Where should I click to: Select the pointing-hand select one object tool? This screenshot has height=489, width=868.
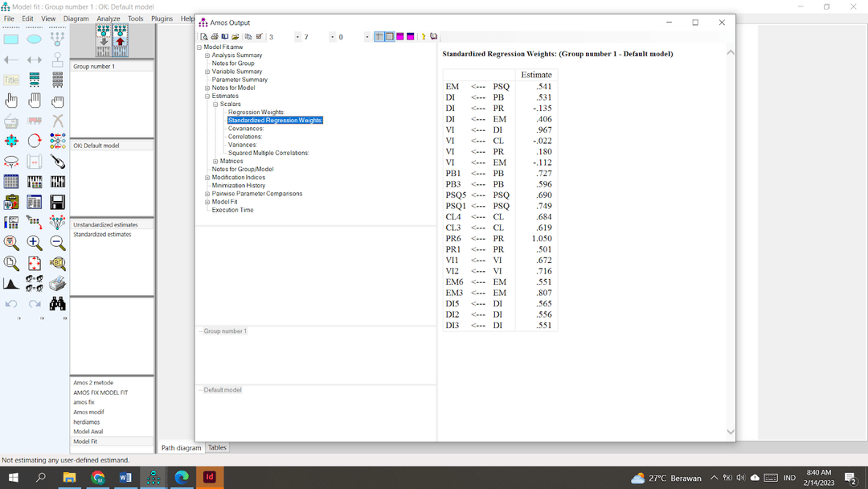[x=11, y=101]
